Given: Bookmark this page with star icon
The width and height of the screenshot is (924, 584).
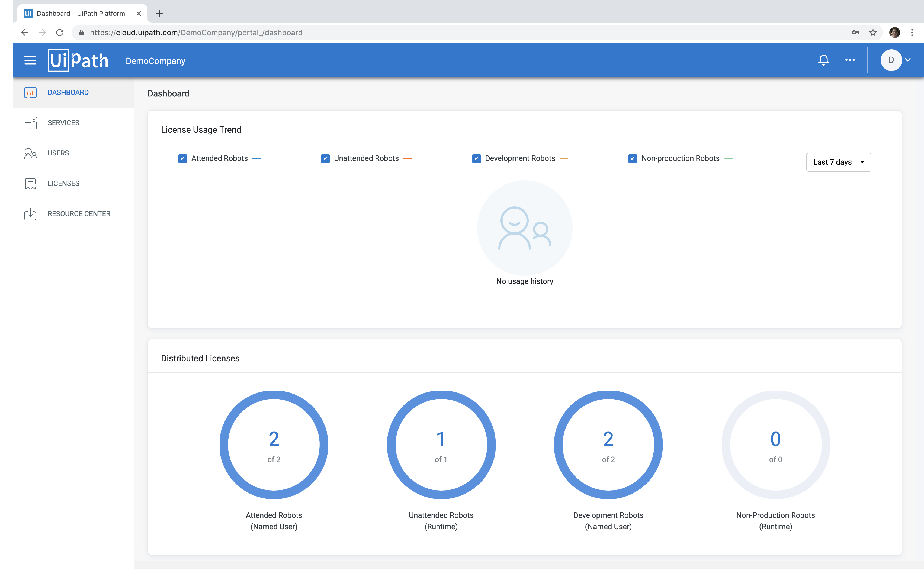Looking at the screenshot, I should click(x=873, y=33).
